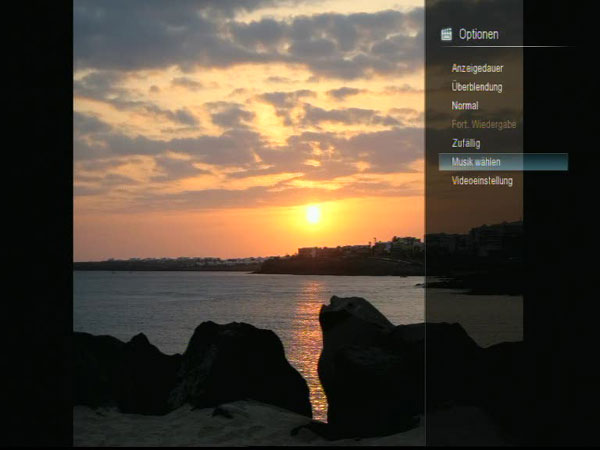Image resolution: width=600 pixels, height=450 pixels.
Task: Select the Überblendung menu entry
Action: click(477, 87)
